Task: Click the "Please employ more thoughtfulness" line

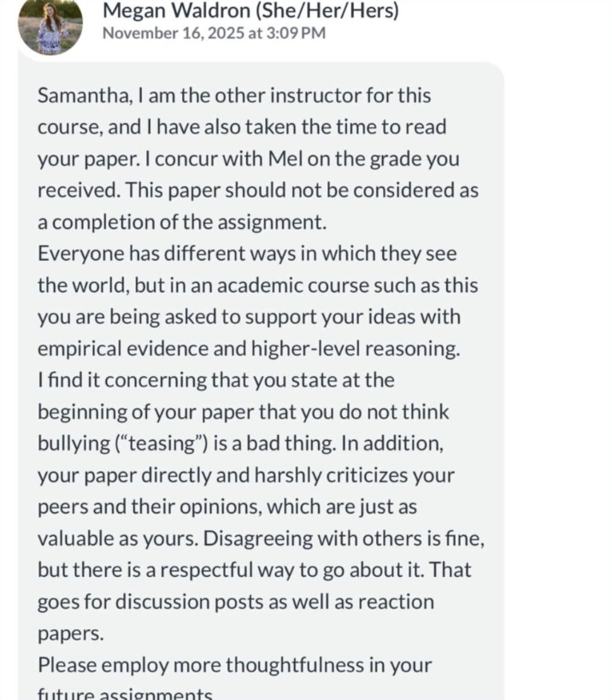Action: click(234, 665)
